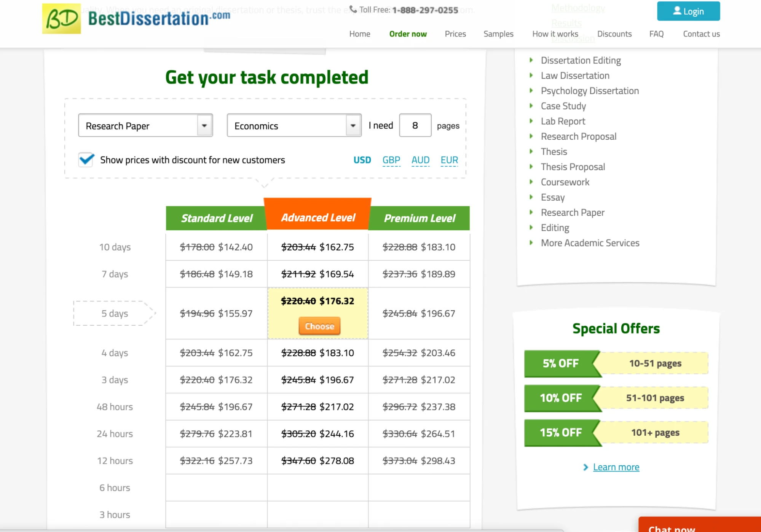The width and height of the screenshot is (761, 532).
Task: Open Coursework service link
Action: (565, 182)
